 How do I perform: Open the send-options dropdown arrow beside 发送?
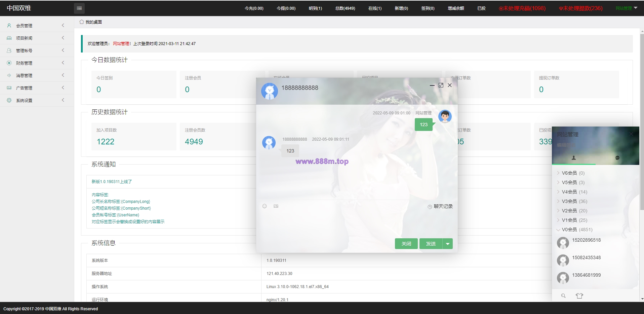point(448,244)
